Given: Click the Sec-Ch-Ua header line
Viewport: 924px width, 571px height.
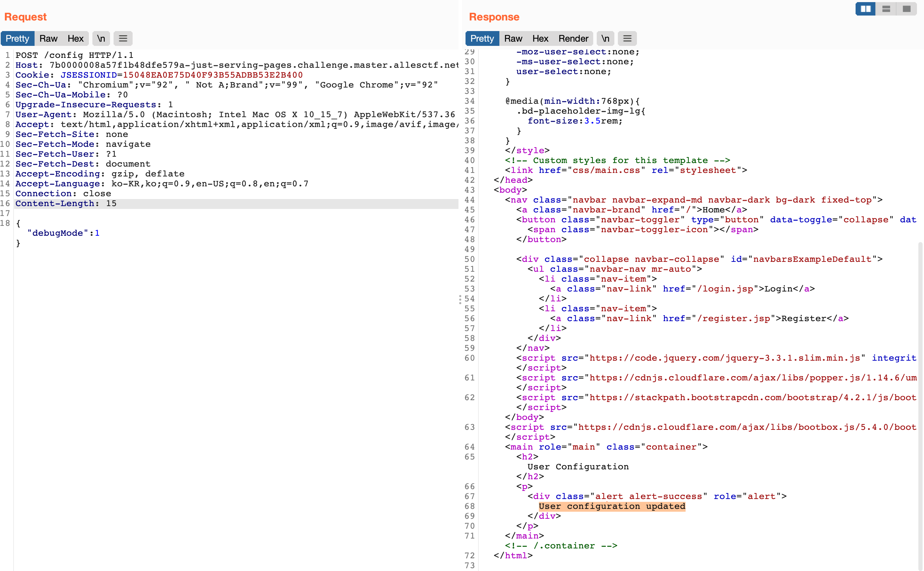Looking at the screenshot, I should [x=227, y=85].
